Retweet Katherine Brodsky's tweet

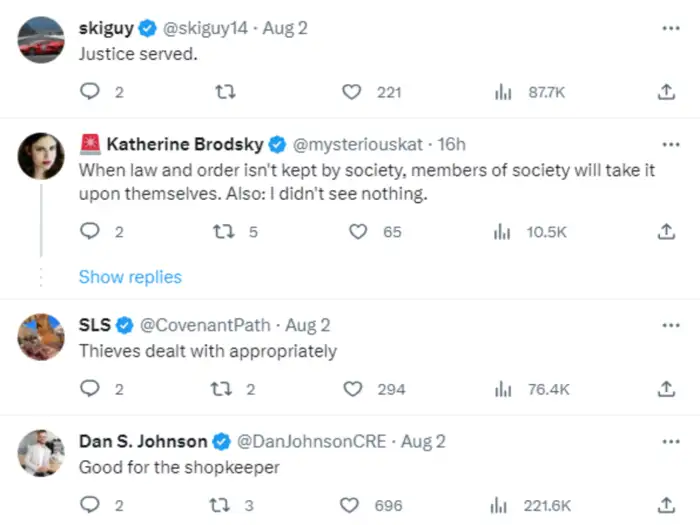[x=225, y=231]
